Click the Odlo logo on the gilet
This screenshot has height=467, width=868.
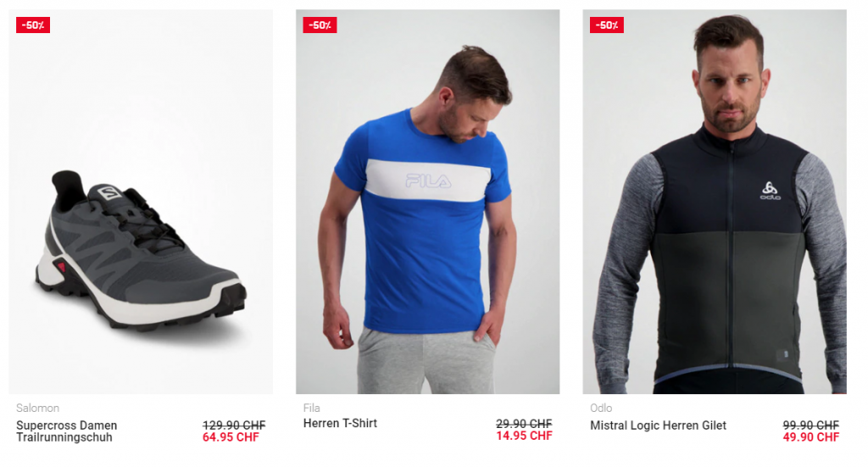tap(770, 191)
